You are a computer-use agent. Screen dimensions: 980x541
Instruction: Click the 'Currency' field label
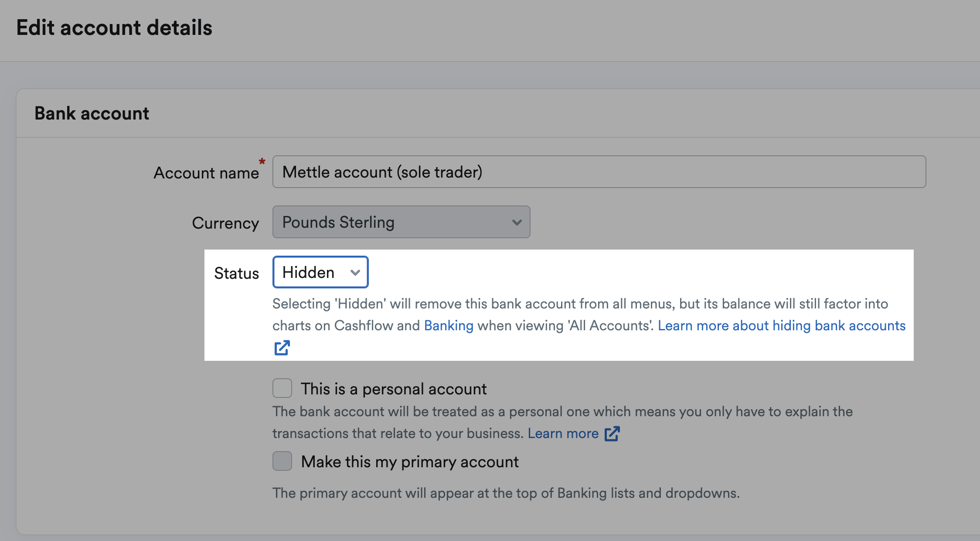(x=225, y=223)
